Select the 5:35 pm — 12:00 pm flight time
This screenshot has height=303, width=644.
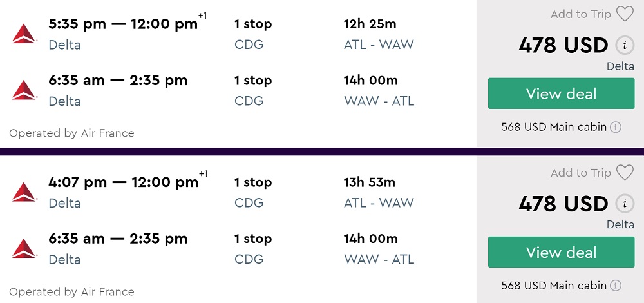tap(123, 24)
